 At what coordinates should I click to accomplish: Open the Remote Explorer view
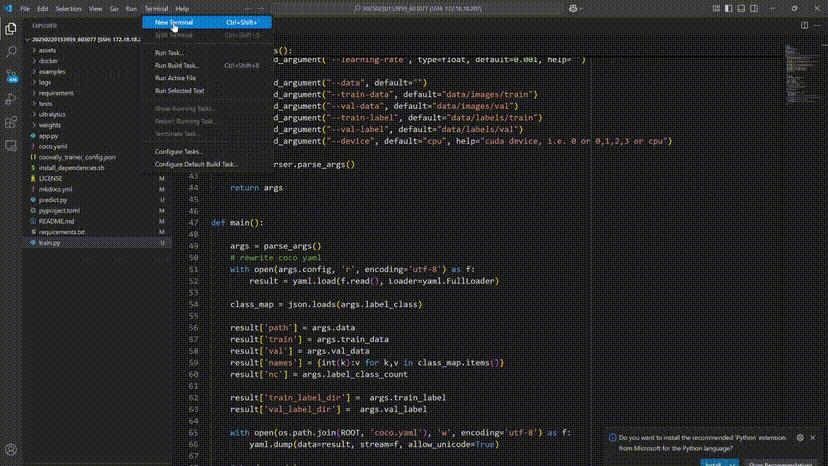pyautogui.click(x=11, y=147)
